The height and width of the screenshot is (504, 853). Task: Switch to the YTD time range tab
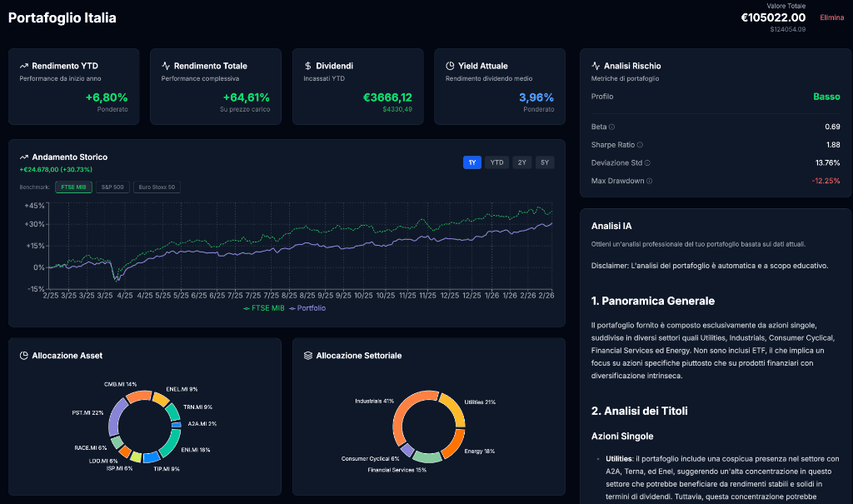pos(496,162)
